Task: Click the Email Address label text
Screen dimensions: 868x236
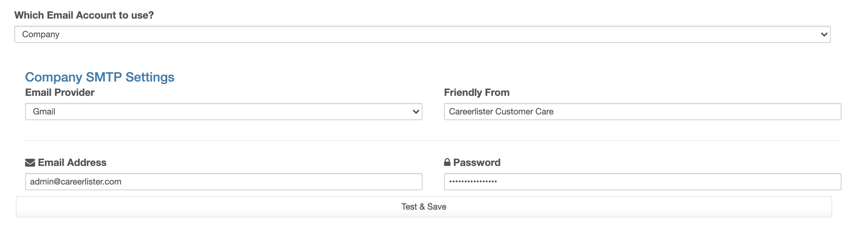Action: click(x=72, y=163)
